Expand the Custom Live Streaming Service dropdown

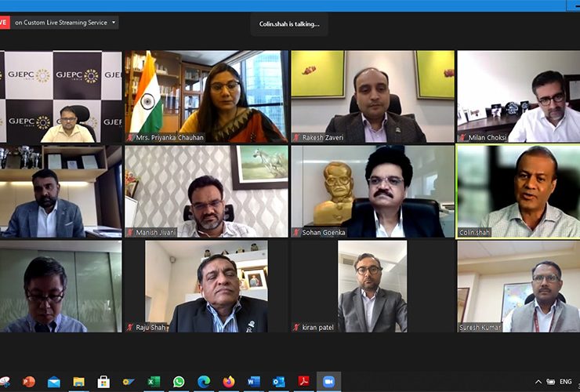[x=114, y=23]
